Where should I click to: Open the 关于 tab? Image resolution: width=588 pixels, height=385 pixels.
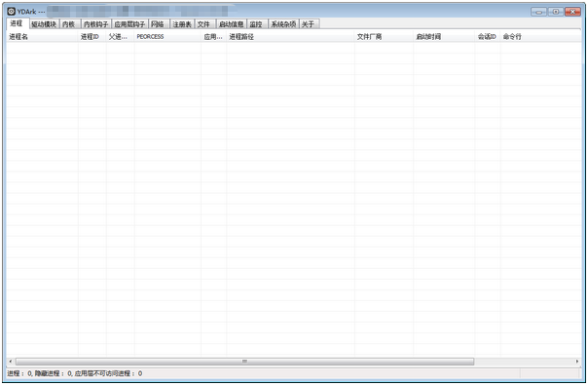pyautogui.click(x=309, y=24)
